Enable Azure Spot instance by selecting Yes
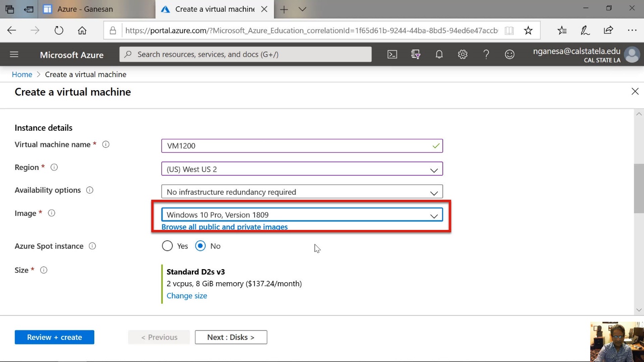 (x=167, y=246)
